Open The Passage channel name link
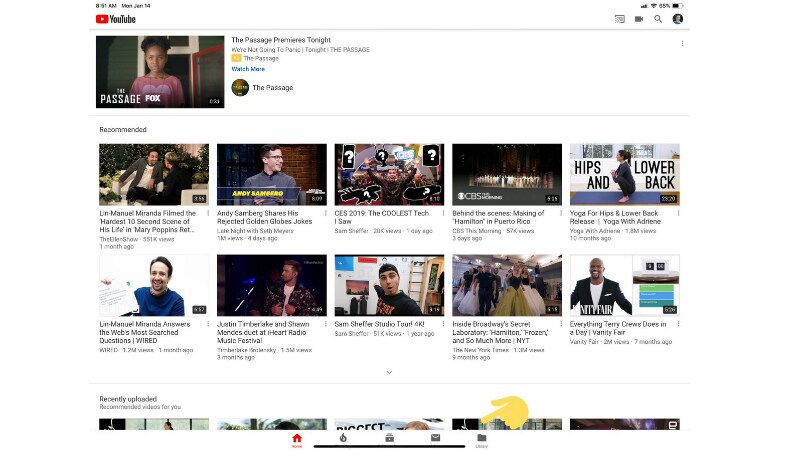800x450 pixels. [x=273, y=88]
